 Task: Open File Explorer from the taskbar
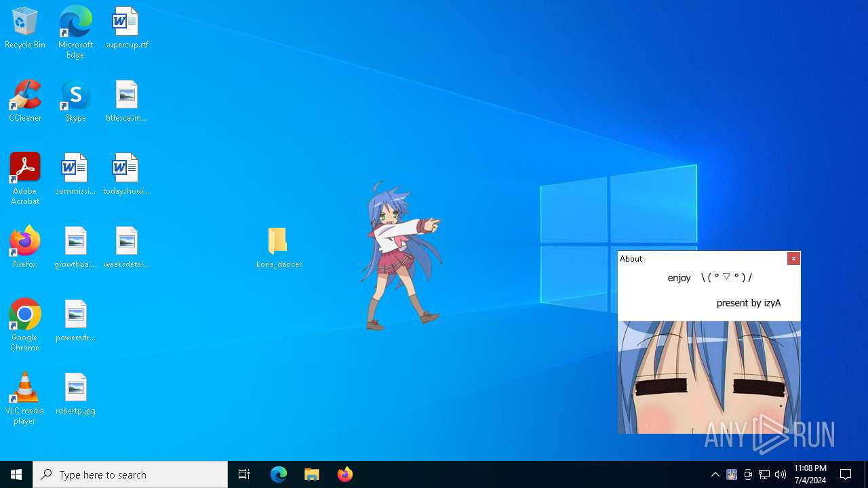click(x=312, y=474)
